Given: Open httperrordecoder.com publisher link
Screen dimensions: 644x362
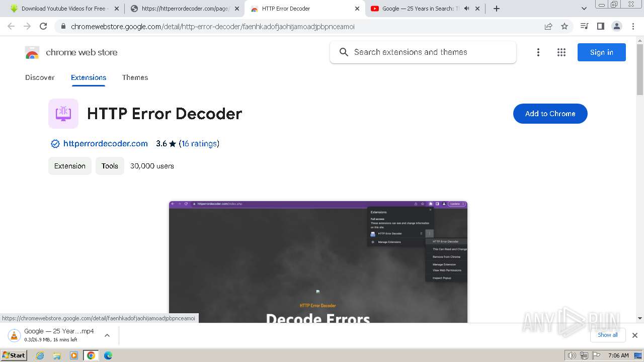Looking at the screenshot, I should [x=106, y=144].
